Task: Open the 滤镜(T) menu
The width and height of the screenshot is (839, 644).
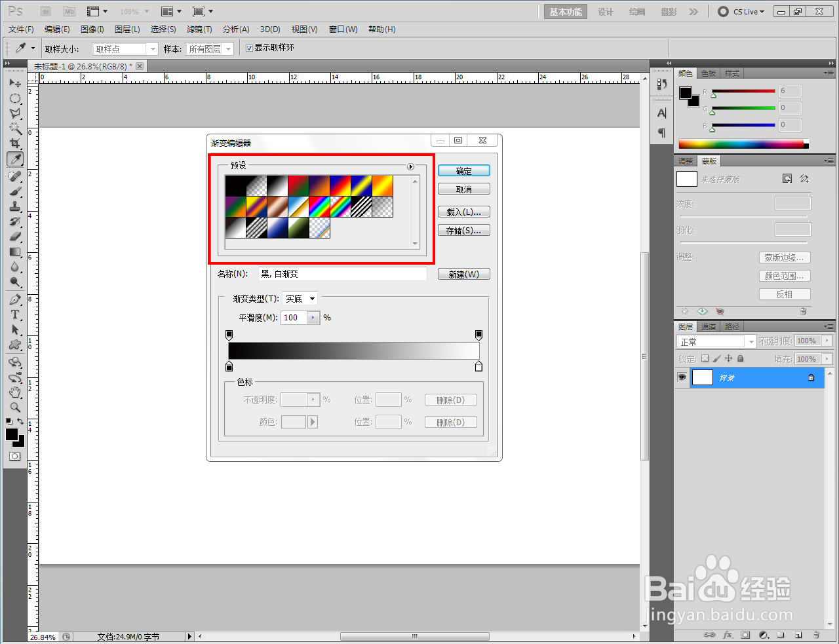Action: [199, 29]
